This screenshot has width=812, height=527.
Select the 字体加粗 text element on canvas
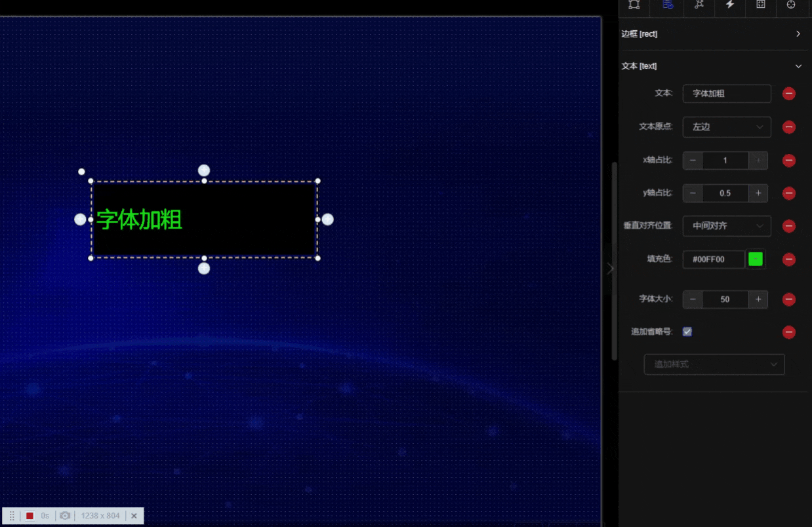coord(139,220)
